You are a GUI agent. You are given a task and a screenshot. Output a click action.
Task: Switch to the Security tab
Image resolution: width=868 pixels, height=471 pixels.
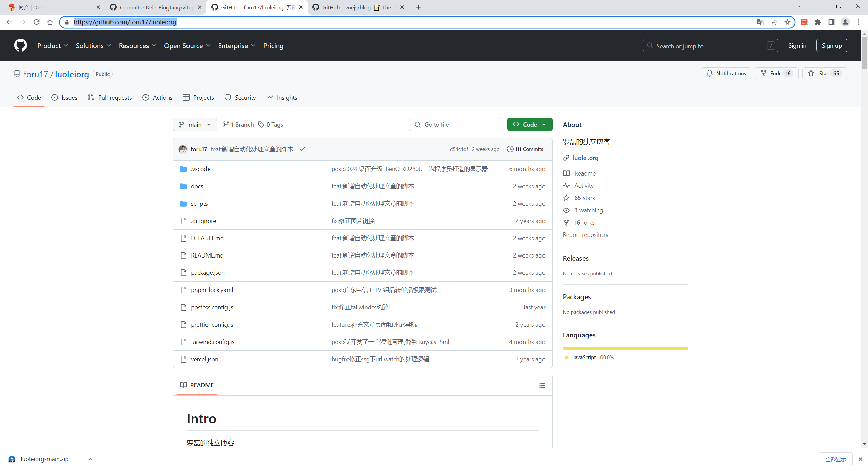pos(240,97)
